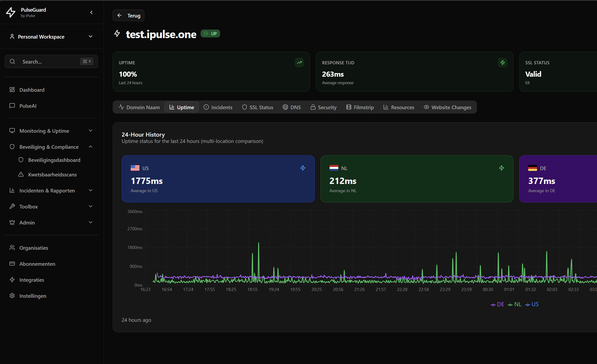Click the bolt icon beside test.ipulse.one title
Image resolution: width=597 pixels, height=364 pixels.
pos(117,33)
